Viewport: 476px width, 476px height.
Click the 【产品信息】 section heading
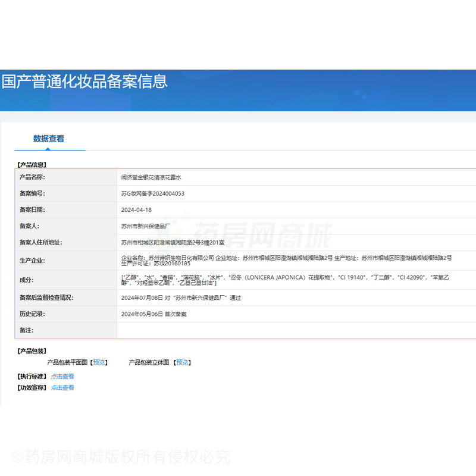[32, 164]
